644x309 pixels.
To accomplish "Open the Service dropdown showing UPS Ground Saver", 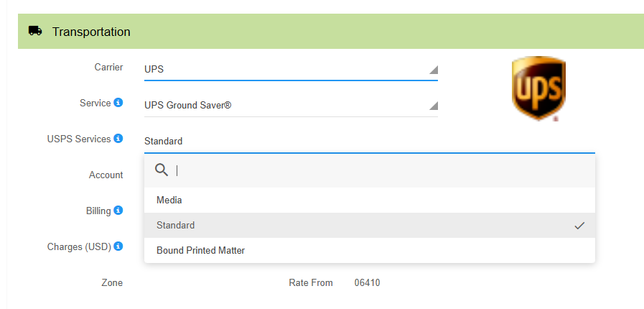I will pos(291,106).
